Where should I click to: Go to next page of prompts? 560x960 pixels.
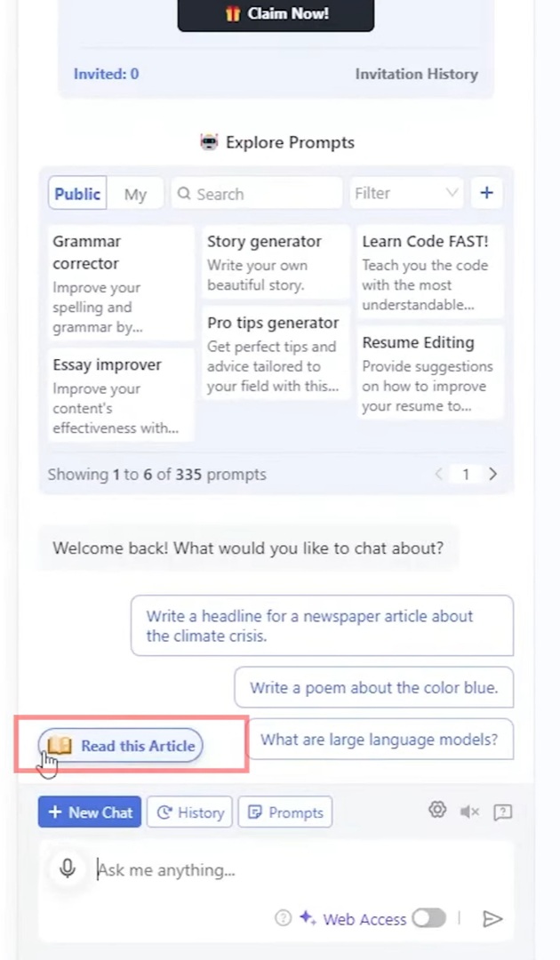click(492, 474)
